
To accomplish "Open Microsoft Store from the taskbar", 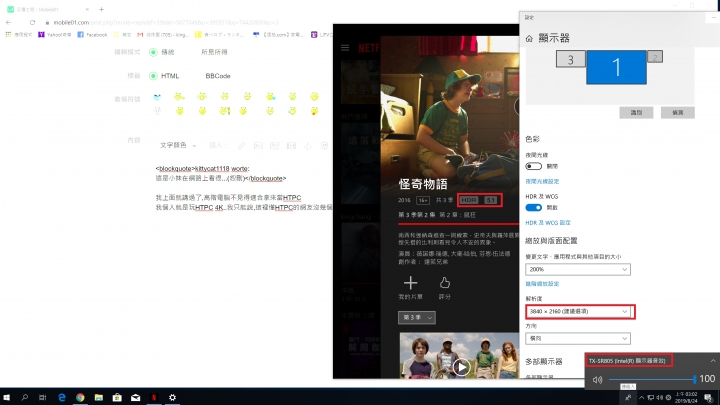I will point(117,397).
